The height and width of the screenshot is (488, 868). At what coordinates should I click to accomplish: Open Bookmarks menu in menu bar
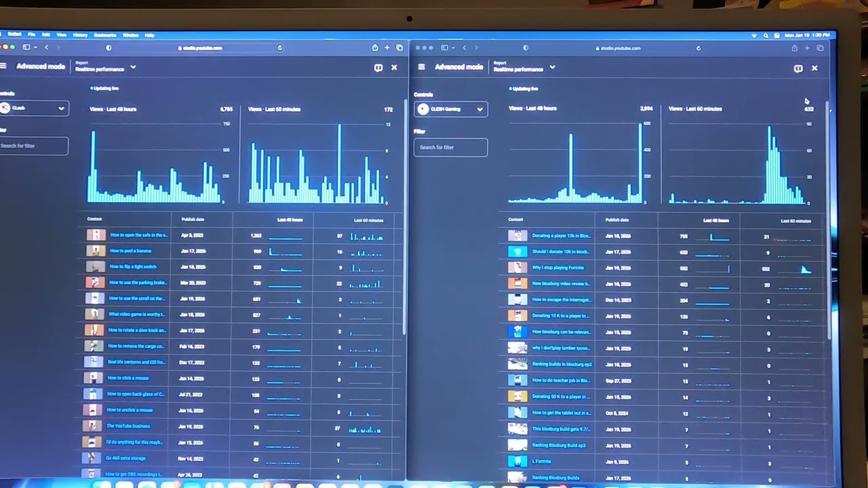point(105,35)
